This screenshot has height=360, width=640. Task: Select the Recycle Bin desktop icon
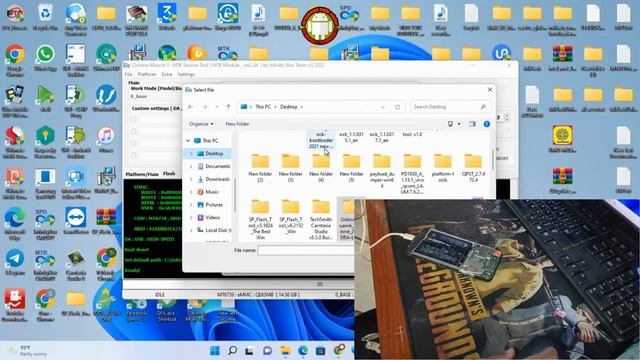[x=45, y=17]
